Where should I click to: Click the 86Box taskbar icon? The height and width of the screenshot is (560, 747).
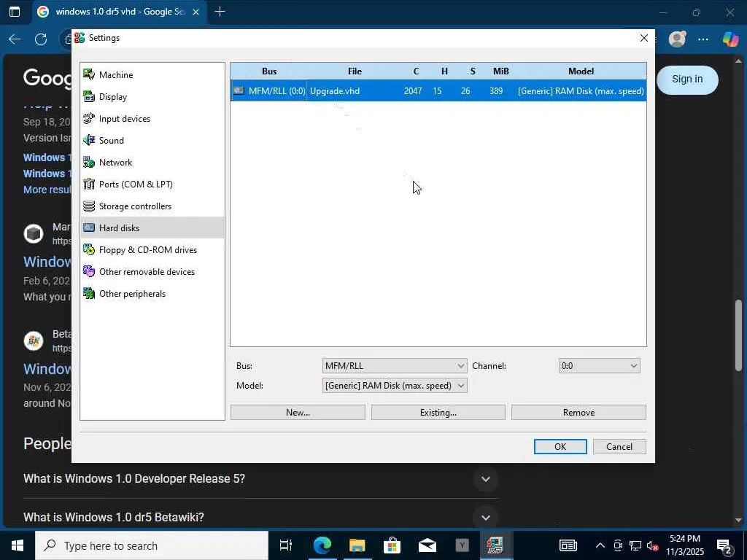[x=495, y=545]
